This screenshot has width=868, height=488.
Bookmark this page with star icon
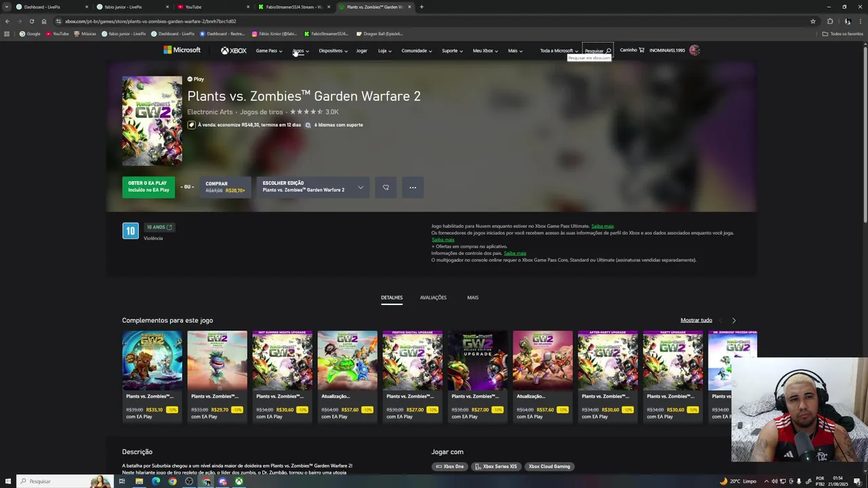click(x=813, y=21)
